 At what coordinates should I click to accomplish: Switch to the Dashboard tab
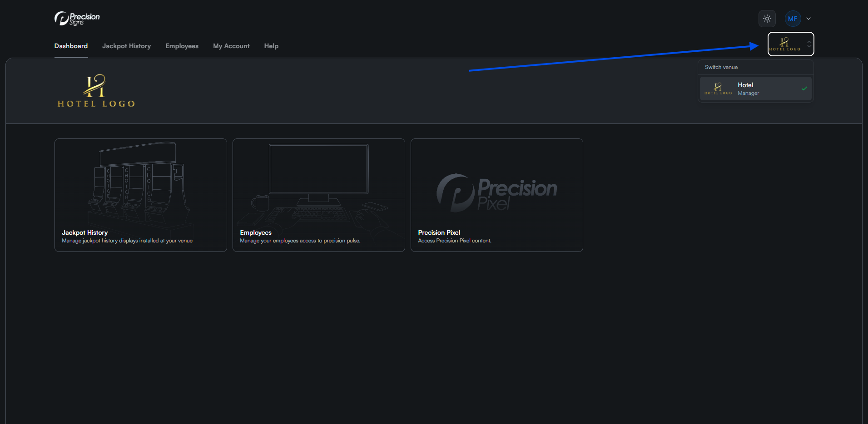71,46
